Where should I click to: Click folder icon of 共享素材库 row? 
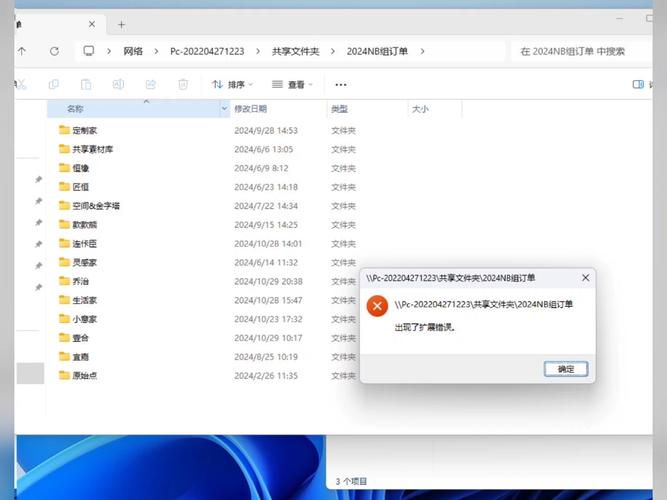pyautogui.click(x=64, y=149)
